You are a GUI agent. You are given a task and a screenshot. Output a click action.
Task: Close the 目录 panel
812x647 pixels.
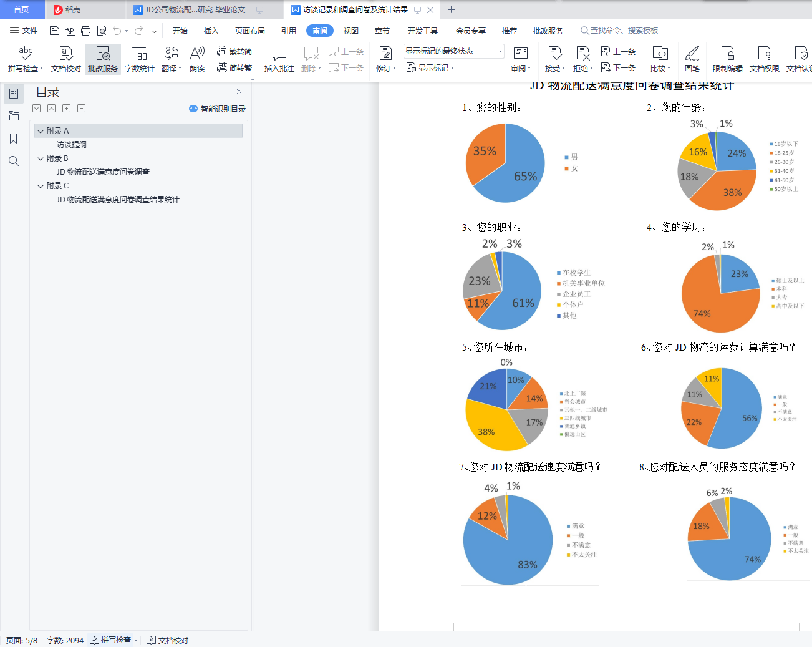[239, 92]
